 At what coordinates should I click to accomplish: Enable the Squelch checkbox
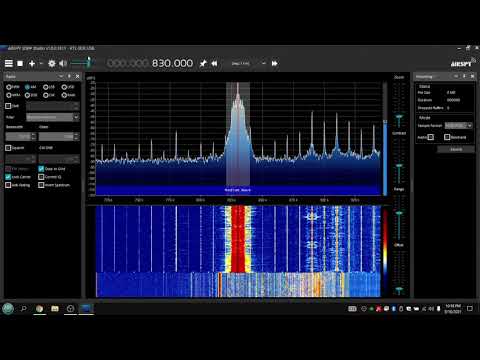coord(8,148)
